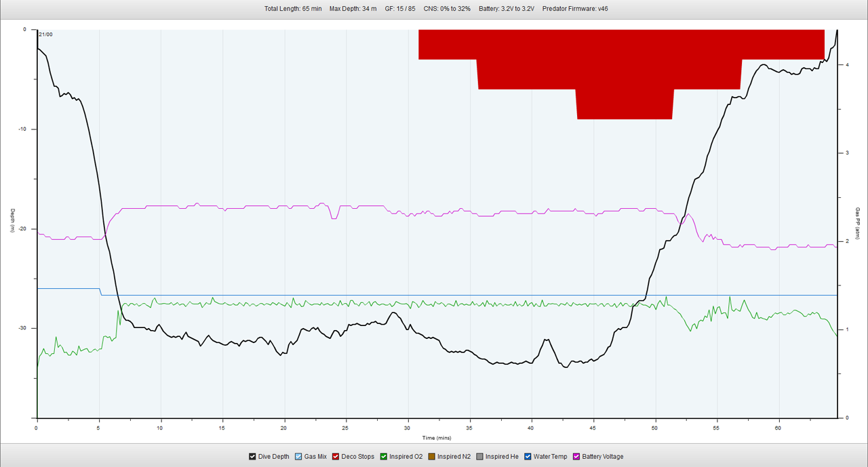Click the 21/00 gas mix label
The height and width of the screenshot is (467, 868).
[x=46, y=35]
